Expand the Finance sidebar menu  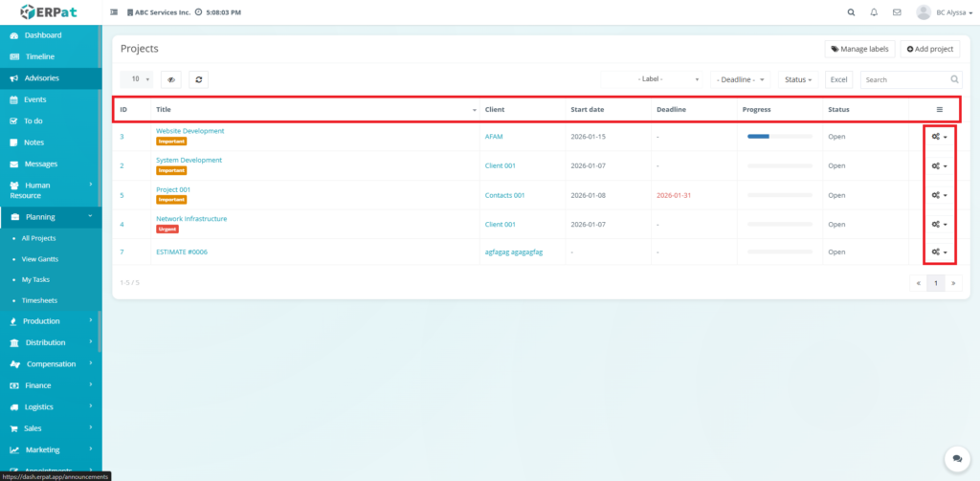(x=51, y=385)
